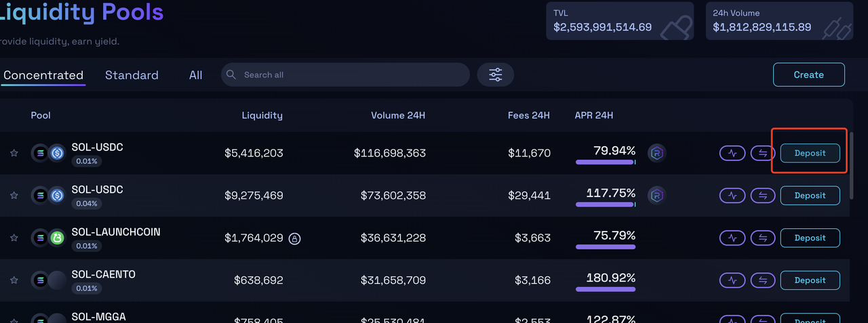
Task: Sort pools by Liquidity column header
Action: (262, 115)
